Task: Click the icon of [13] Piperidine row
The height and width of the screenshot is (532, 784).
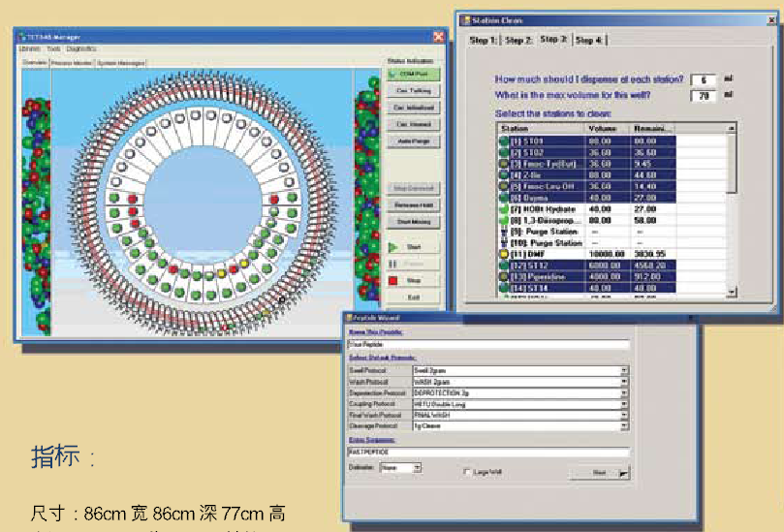Action: [x=504, y=277]
